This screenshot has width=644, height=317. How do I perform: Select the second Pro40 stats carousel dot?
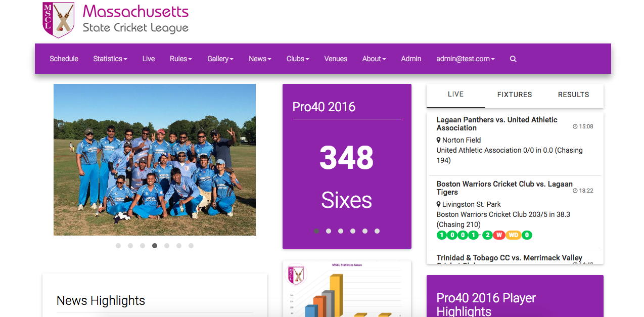click(329, 231)
